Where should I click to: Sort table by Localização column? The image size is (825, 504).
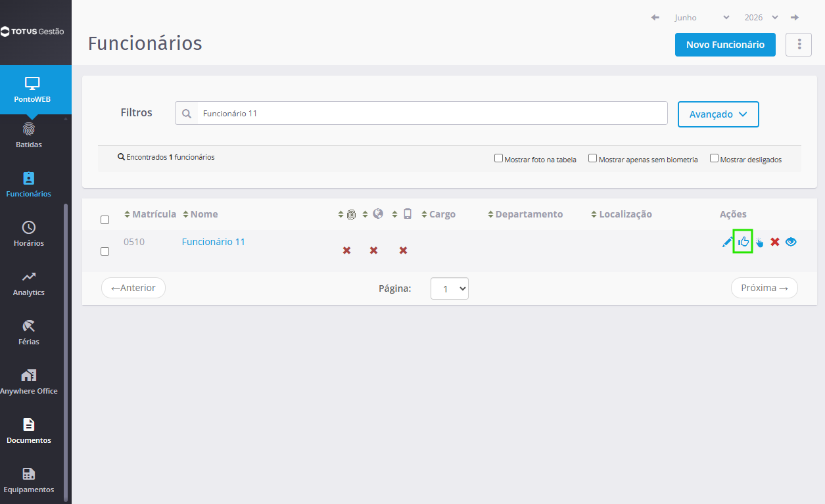(621, 214)
